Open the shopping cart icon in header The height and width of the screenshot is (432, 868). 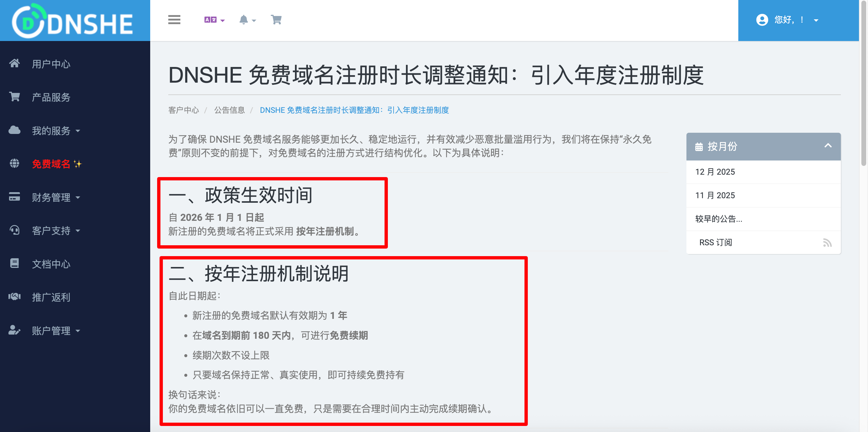coord(276,20)
